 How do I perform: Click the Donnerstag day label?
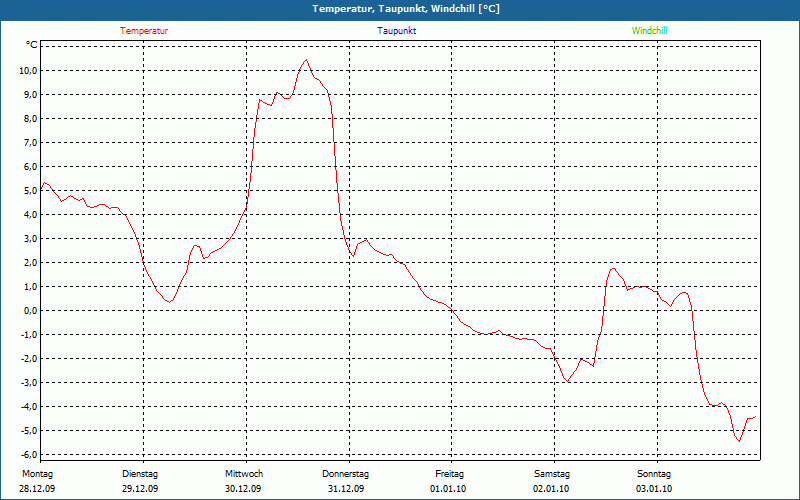pyautogui.click(x=345, y=474)
